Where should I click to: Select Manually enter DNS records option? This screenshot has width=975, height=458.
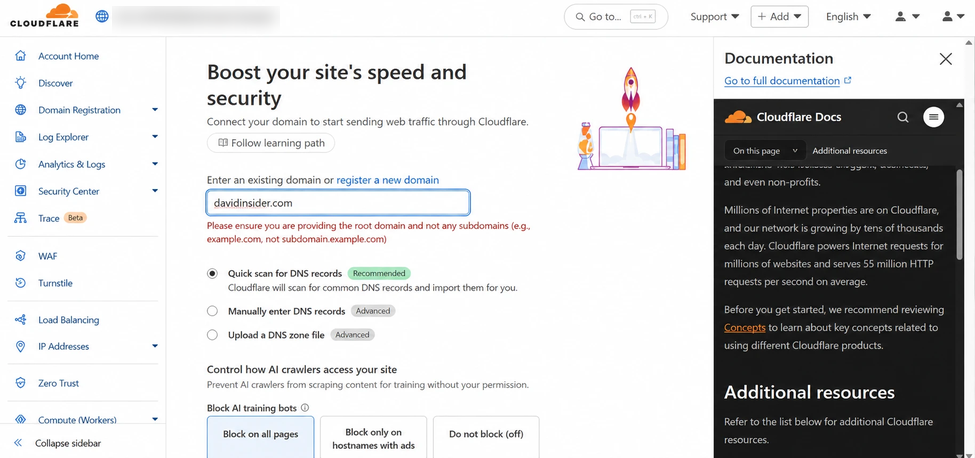[213, 311]
